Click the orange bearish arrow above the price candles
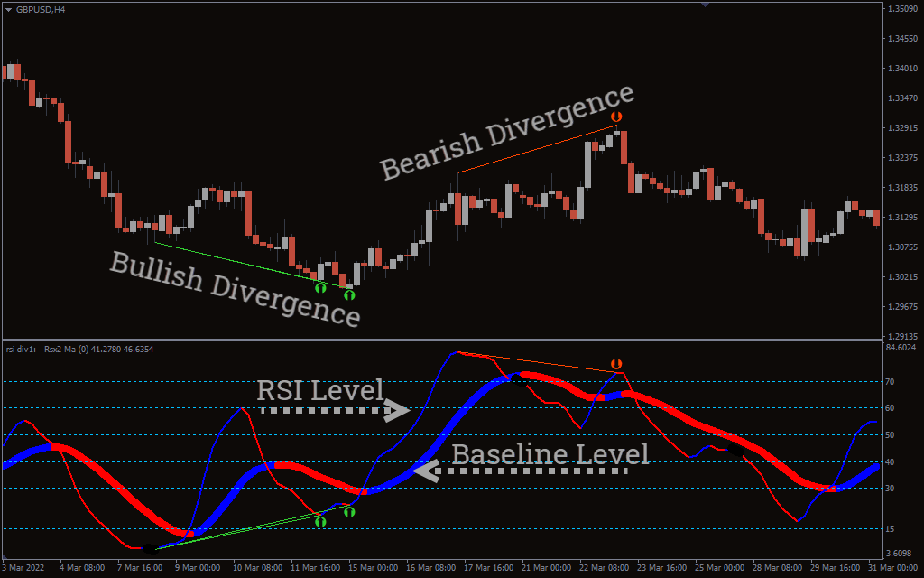Viewport: 924px width, 578px height. 616,117
